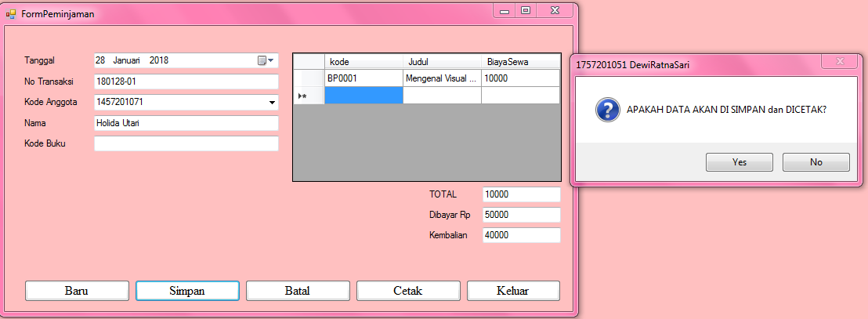Click the Nama field with Holida Utari

[x=186, y=123]
